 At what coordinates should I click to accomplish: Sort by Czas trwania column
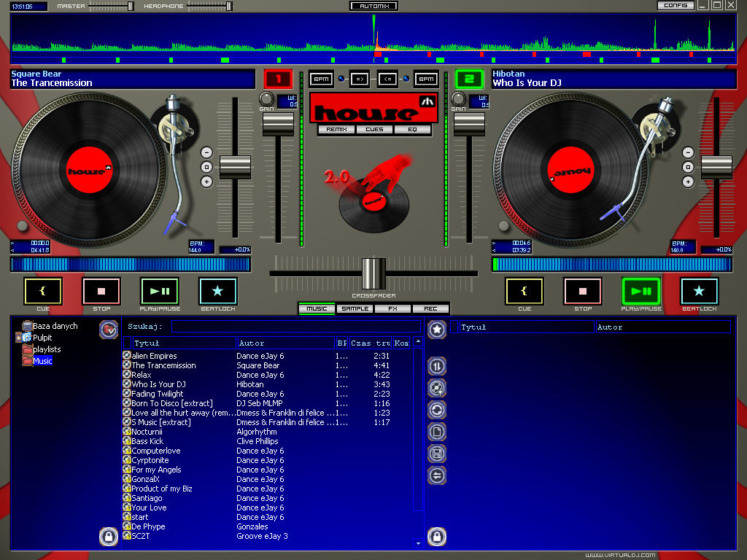(371, 343)
